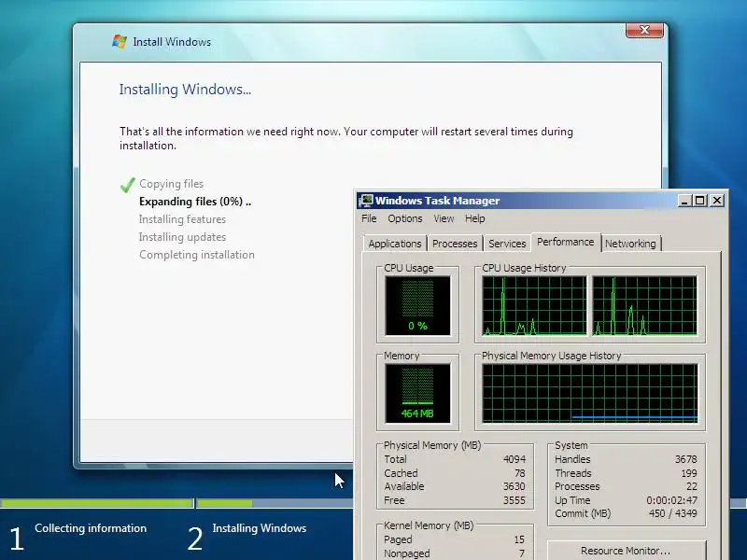Image resolution: width=747 pixels, height=560 pixels.
Task: Switch to the Processes tab
Action: coord(455,244)
